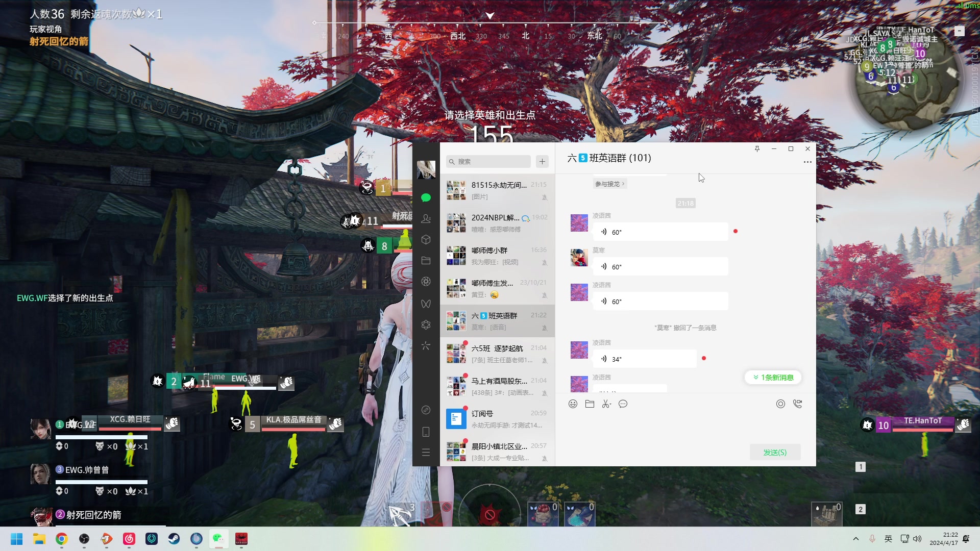Play 莫寒's 60" voice message
The image size is (980, 551).
(x=660, y=267)
